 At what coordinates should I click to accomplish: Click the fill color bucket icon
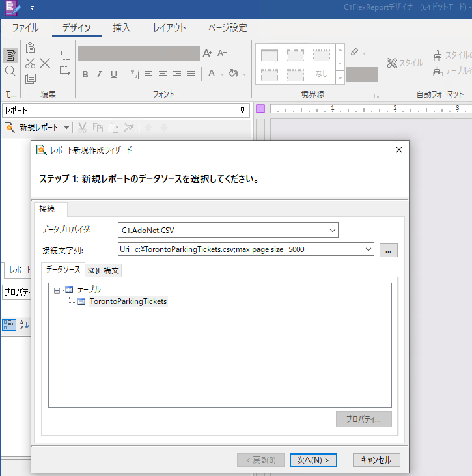pyautogui.click(x=234, y=74)
